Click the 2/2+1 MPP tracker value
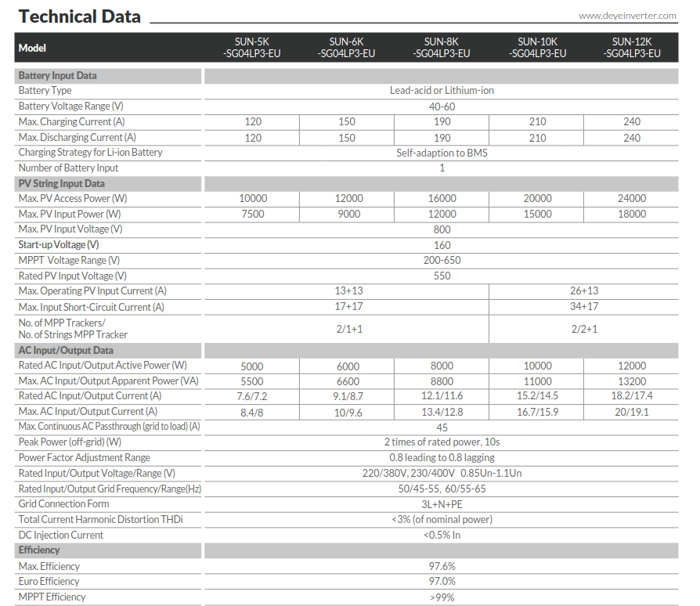 pyautogui.click(x=584, y=329)
